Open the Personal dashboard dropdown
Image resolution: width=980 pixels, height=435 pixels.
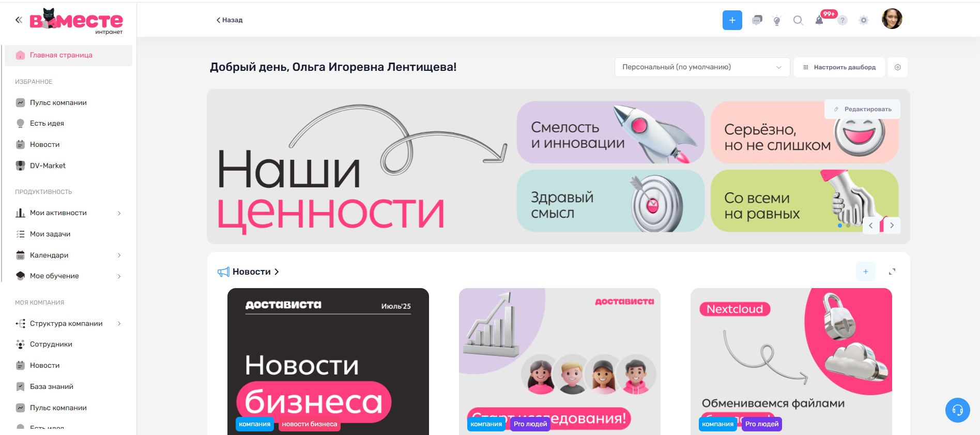coord(702,67)
